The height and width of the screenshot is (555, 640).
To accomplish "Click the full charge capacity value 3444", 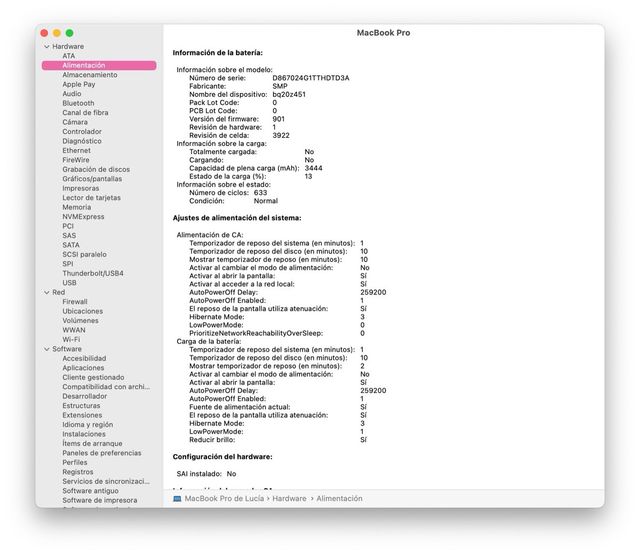I will (x=313, y=168).
